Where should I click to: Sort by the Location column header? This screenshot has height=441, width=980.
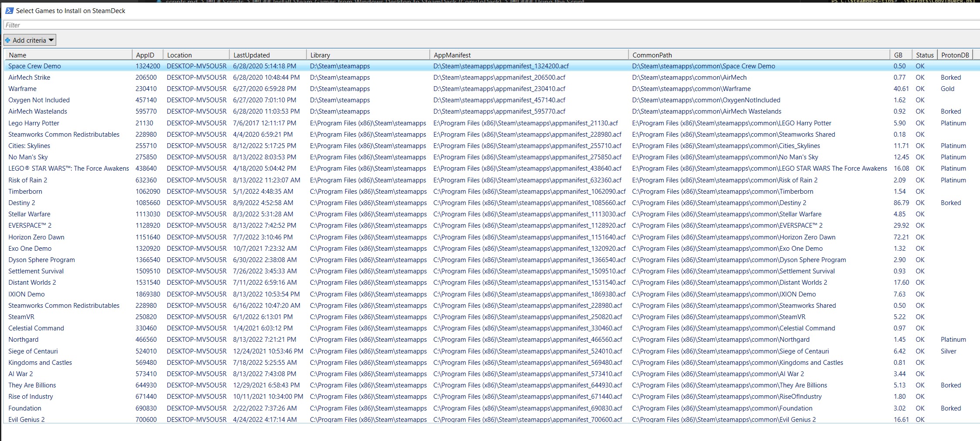pos(197,55)
